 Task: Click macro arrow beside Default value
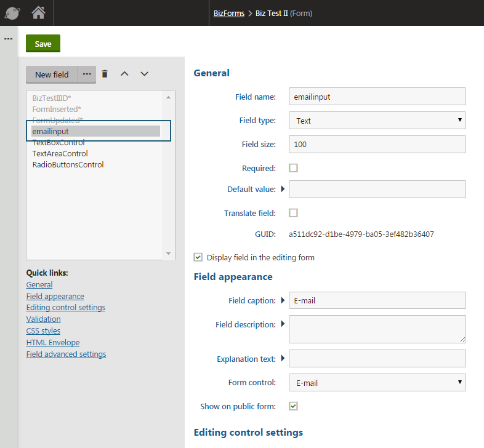[x=283, y=189]
